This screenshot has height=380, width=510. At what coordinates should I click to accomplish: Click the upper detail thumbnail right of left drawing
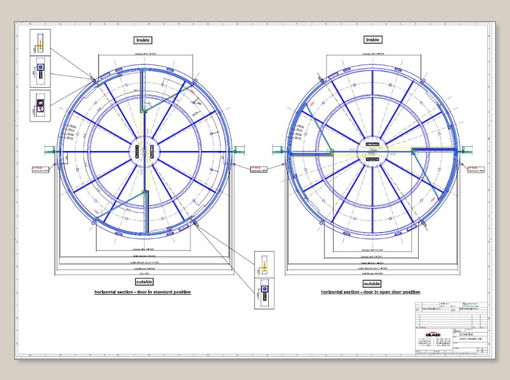click(264, 264)
